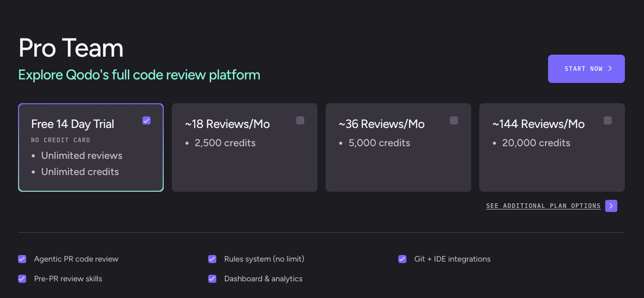Click the '2,500 credits' bullet text

click(225, 143)
